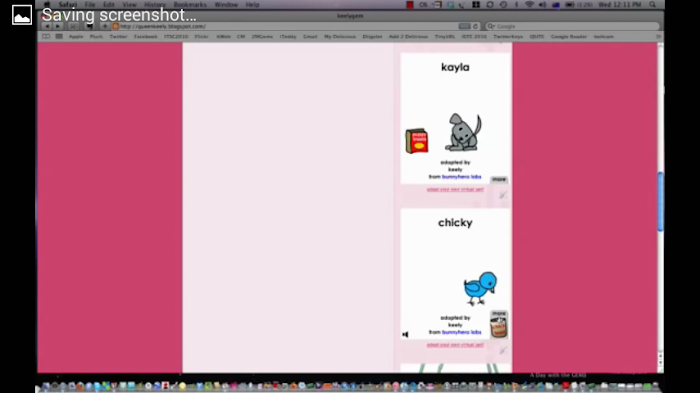
Task: Click 'more' button in kayla widget
Action: (499, 179)
